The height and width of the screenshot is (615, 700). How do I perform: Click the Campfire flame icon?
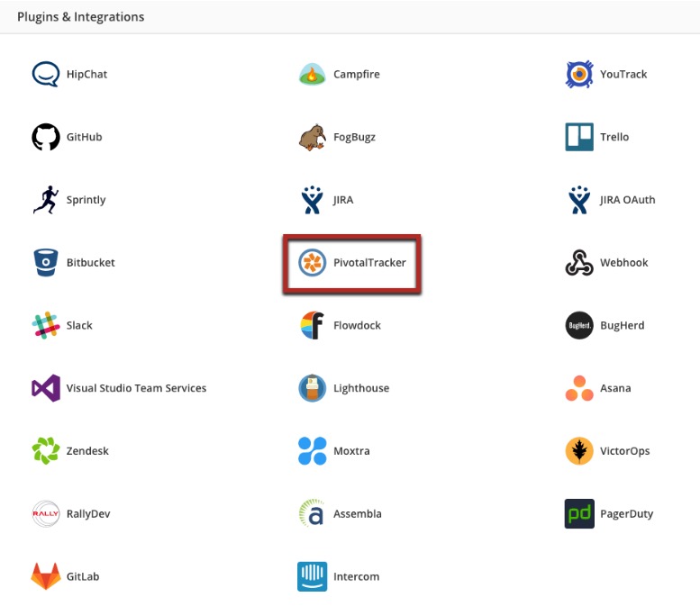pos(312,74)
